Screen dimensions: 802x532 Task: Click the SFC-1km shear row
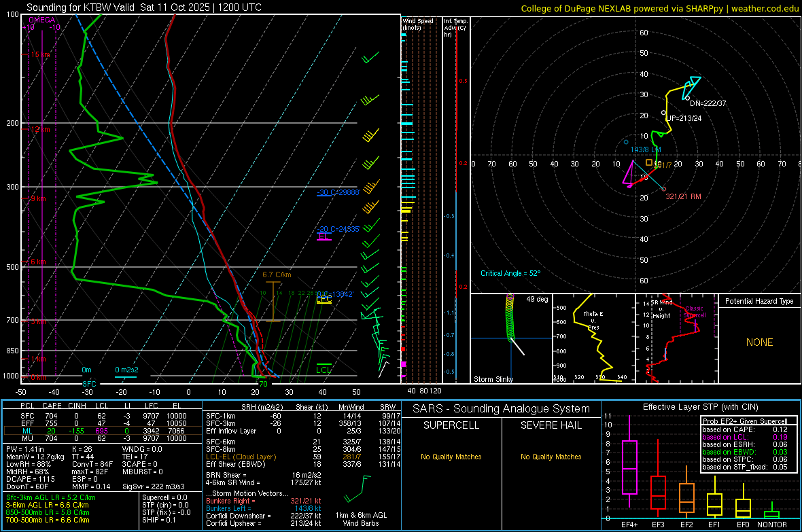pos(303,416)
